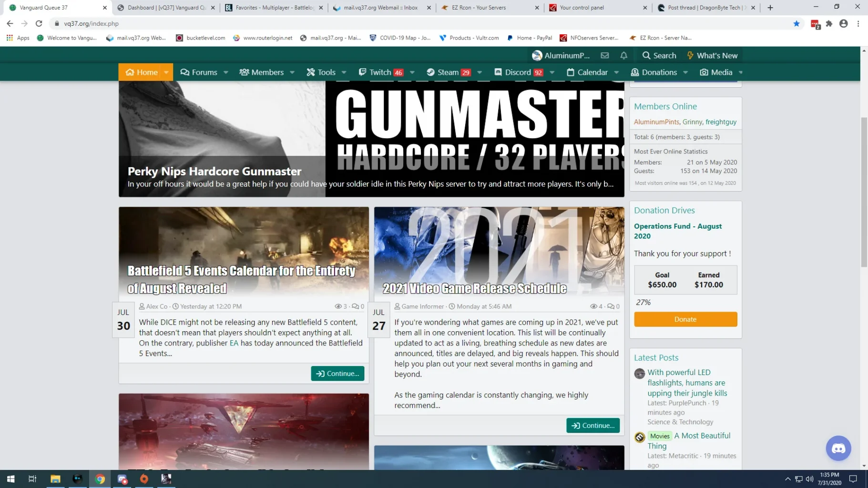Click the AluminumP... user avatar

pyautogui.click(x=537, y=56)
